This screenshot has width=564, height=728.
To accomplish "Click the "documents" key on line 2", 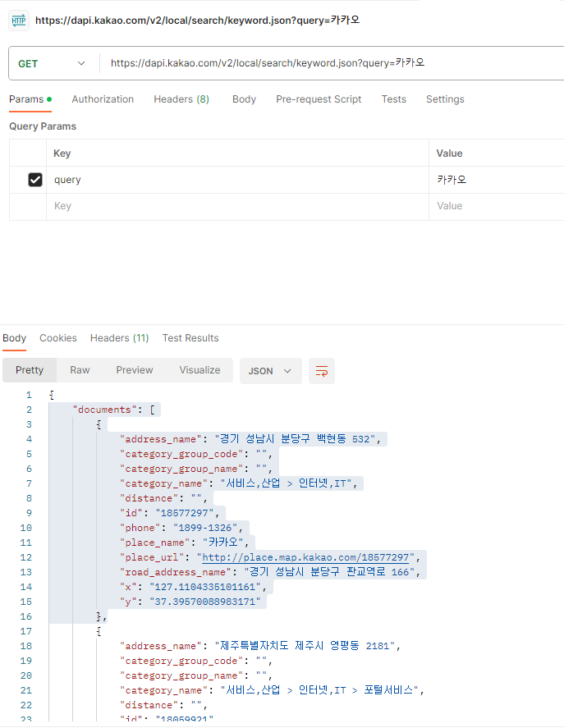I will pos(104,410).
